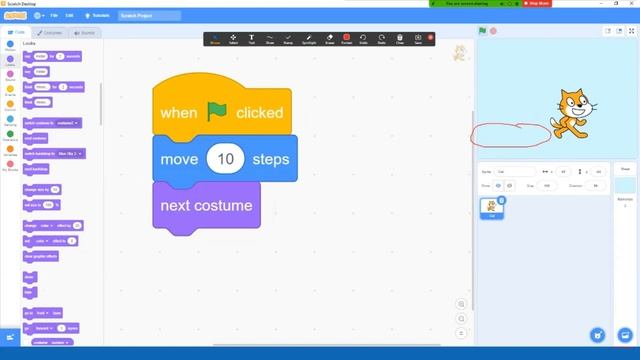Enter full screen stage mode
640x360 pixels.
[631, 31]
